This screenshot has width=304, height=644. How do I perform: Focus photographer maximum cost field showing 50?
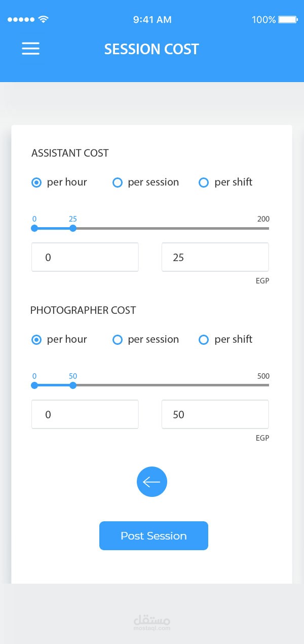point(215,414)
